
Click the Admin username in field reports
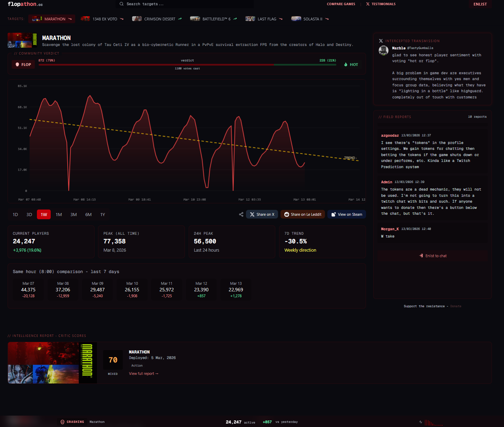[x=386, y=182]
